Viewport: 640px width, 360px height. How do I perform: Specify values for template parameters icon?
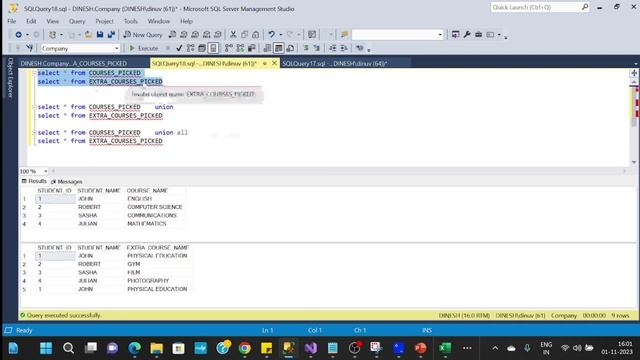[x=360, y=48]
